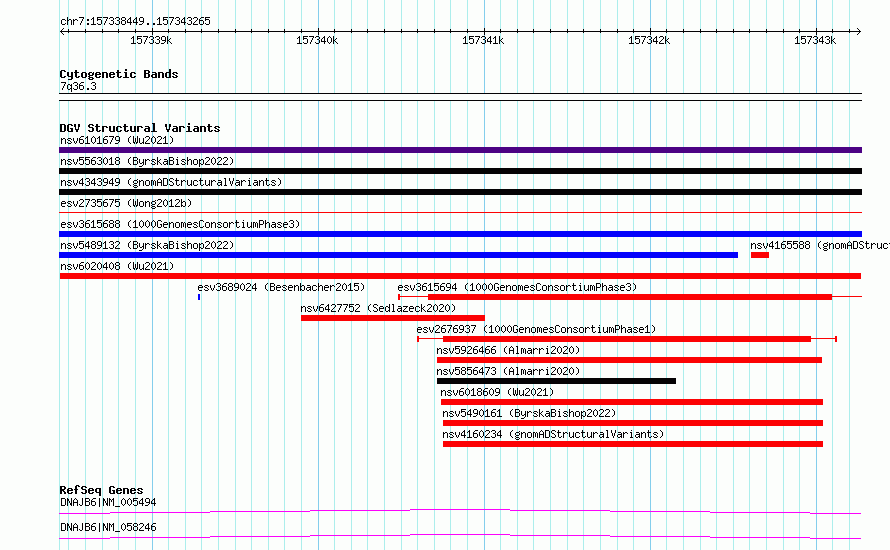Open nsv5856473 (Almarri2020) label
Screen dimensions: 890x550
click(508, 371)
